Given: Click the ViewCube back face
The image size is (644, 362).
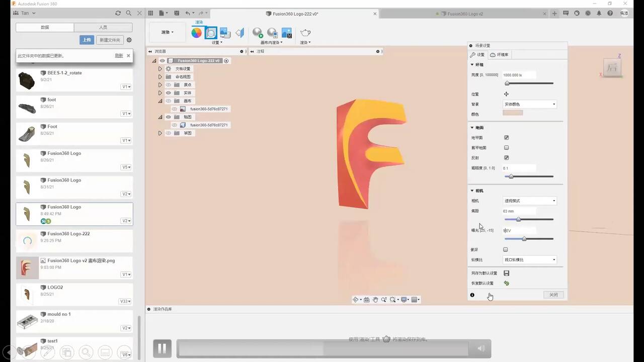Looking at the screenshot, I should click(612, 67).
